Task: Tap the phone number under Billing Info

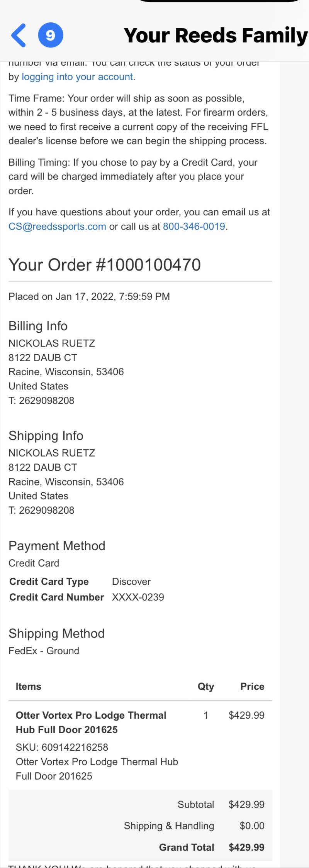Action: [41, 401]
